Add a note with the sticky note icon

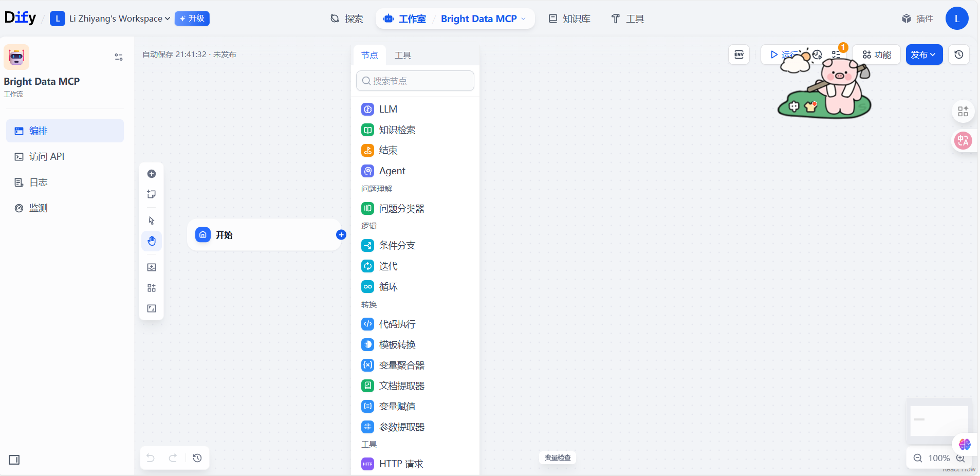[152, 194]
